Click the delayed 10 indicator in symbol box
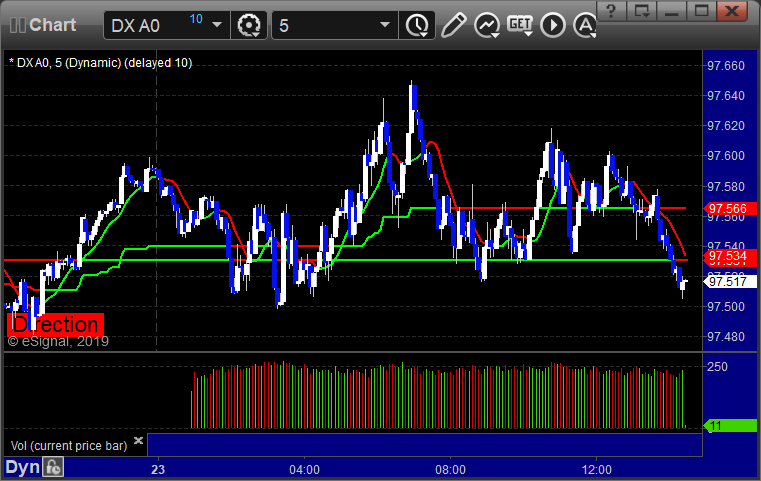Image resolution: width=761 pixels, height=481 pixels. tap(196, 19)
